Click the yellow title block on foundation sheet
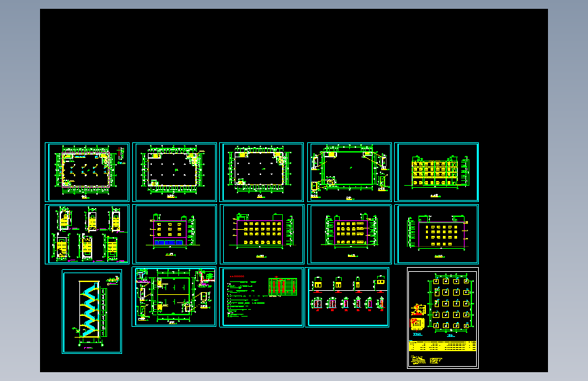Screen dimensions: 588x381 [443, 346]
